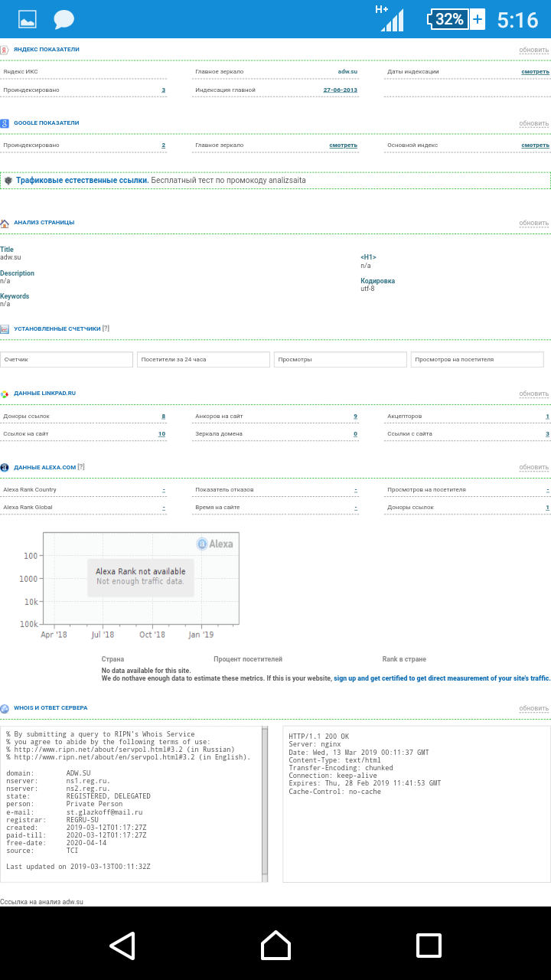Click обновить in Google показатели section
Image resolution: width=551 pixels, height=980 pixels.
(x=534, y=123)
